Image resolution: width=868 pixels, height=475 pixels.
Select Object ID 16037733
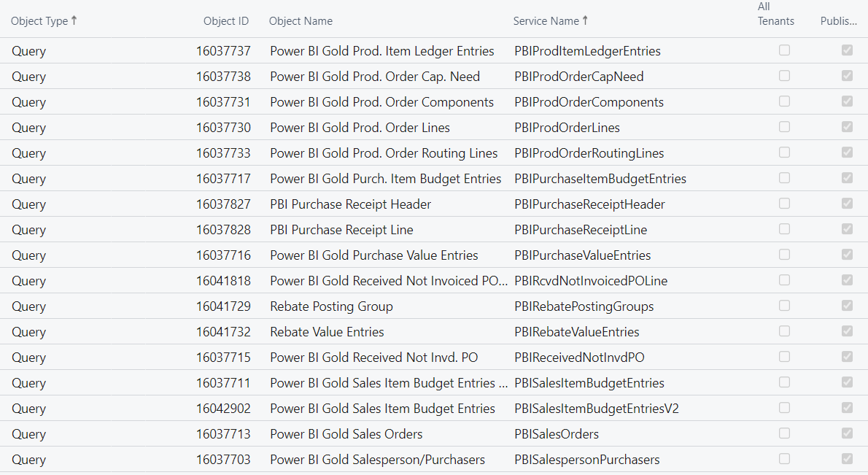pyautogui.click(x=223, y=152)
